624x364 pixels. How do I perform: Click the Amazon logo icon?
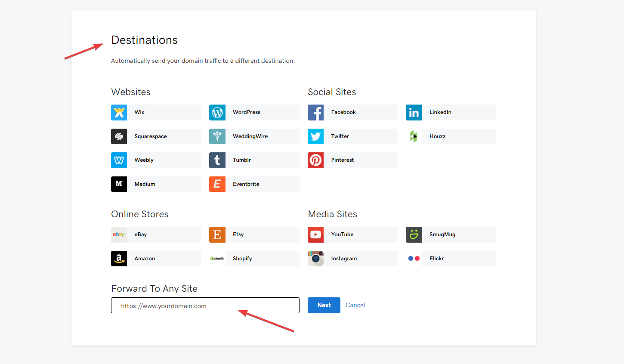(x=119, y=259)
